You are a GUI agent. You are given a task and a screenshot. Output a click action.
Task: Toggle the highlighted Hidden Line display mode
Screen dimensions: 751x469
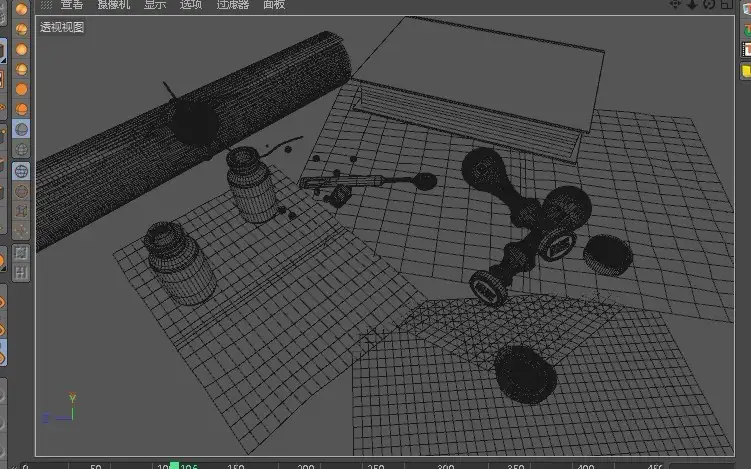coord(21,129)
